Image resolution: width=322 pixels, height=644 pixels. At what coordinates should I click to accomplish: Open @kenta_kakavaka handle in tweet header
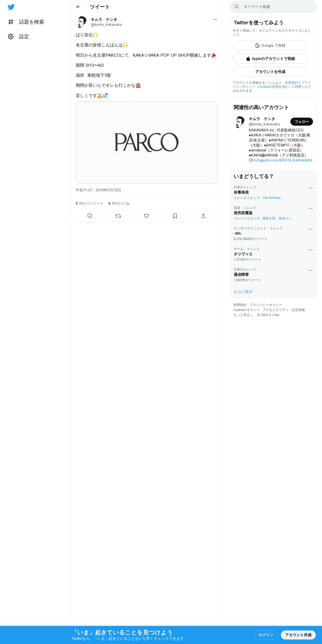106,25
